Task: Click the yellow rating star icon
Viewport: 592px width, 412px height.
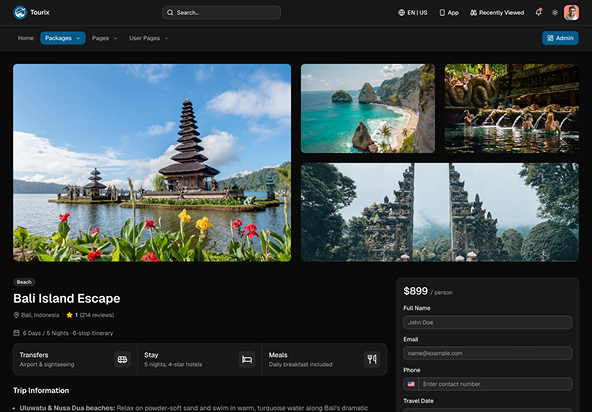Action: point(69,315)
